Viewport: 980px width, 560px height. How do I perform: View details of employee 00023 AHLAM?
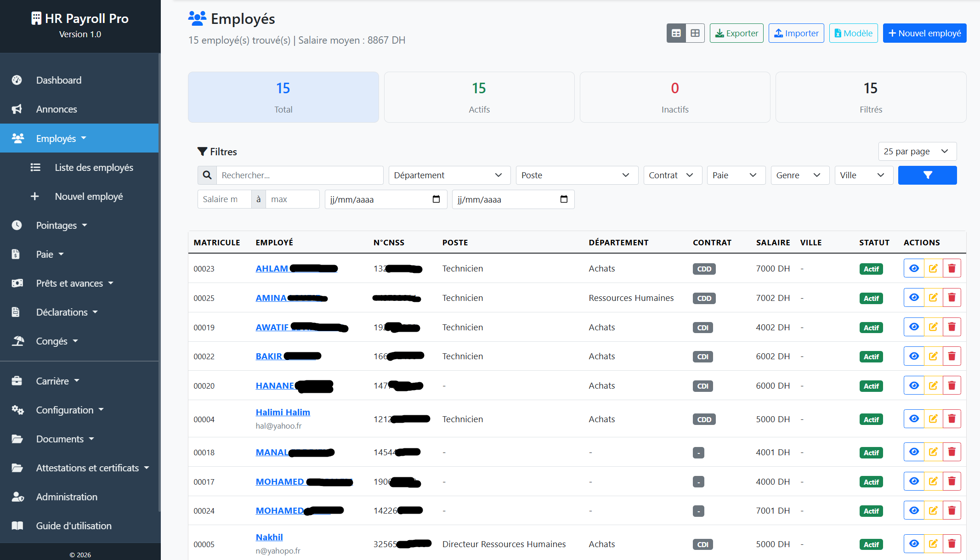click(x=914, y=268)
